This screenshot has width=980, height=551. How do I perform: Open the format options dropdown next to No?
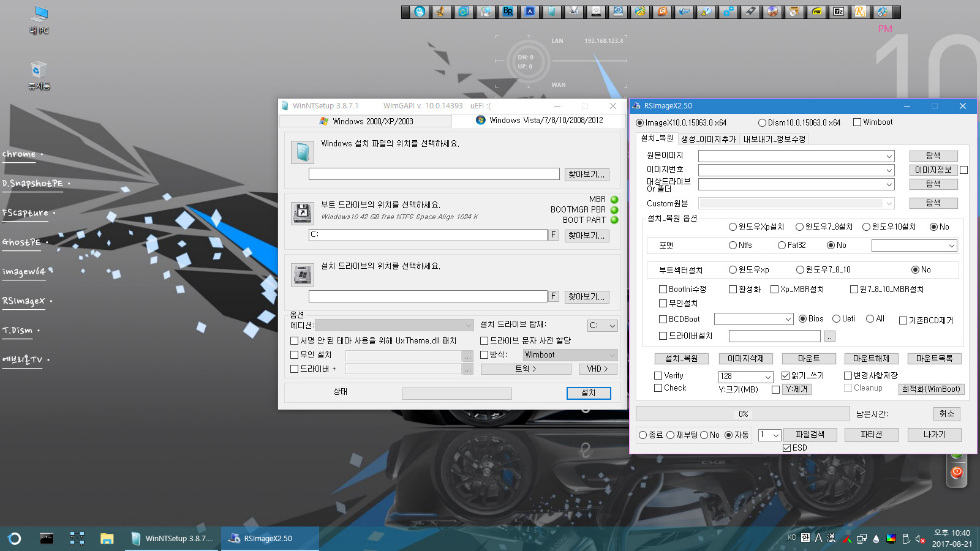pos(914,246)
